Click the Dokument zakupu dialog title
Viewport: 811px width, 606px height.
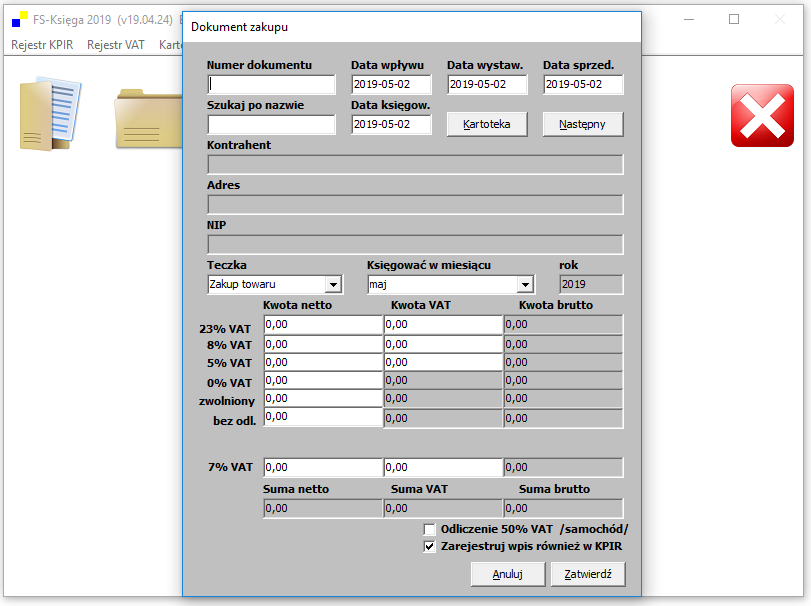(x=239, y=27)
